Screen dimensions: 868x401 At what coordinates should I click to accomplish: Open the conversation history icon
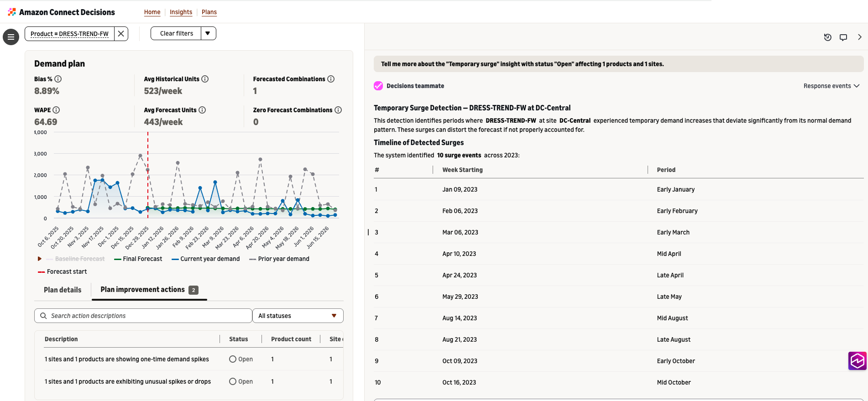[827, 37]
